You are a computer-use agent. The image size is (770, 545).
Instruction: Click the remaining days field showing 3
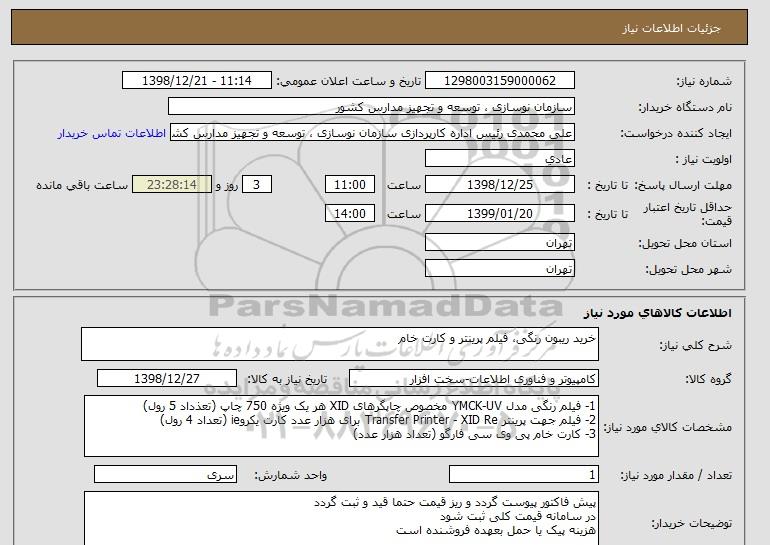[x=256, y=185]
